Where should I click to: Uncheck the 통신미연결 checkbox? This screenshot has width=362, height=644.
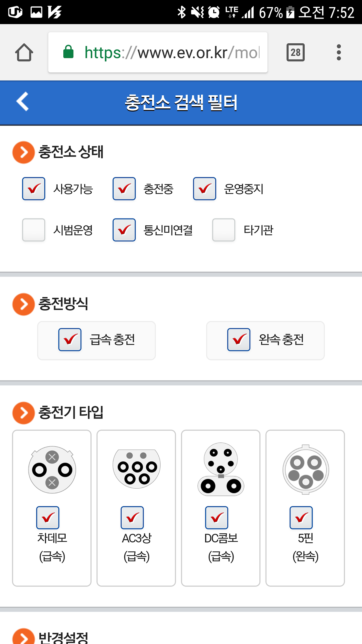pyautogui.click(x=124, y=230)
